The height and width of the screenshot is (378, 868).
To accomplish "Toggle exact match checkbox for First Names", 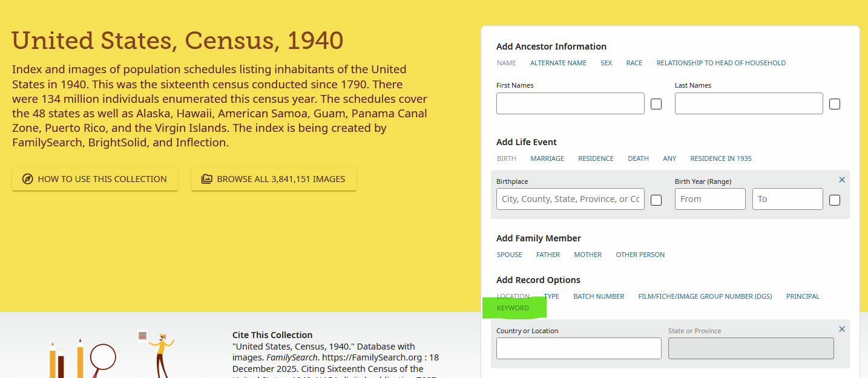I will 656,104.
